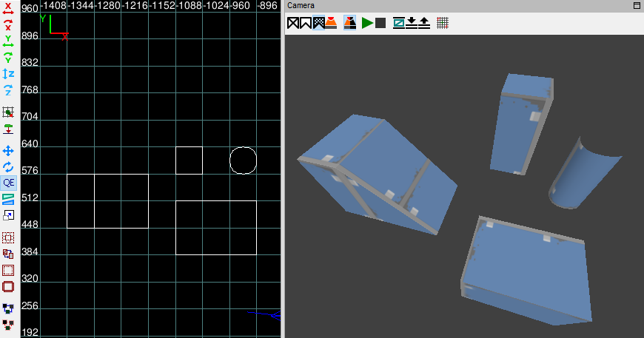Switch camera to wireframe render mode

click(293, 23)
